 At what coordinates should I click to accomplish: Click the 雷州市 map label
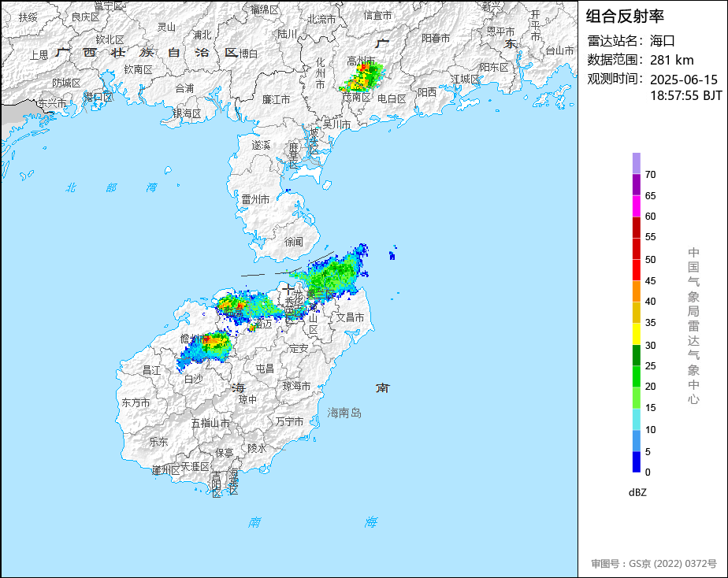(255, 199)
